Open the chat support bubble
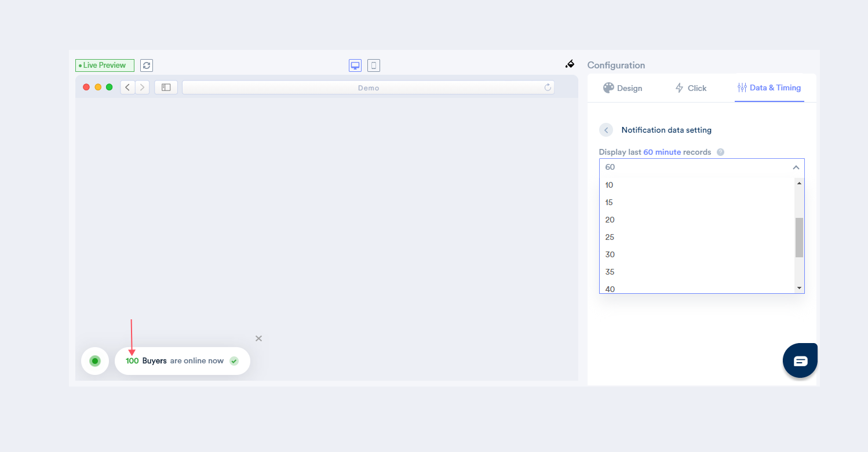The image size is (868, 452). [x=800, y=360]
